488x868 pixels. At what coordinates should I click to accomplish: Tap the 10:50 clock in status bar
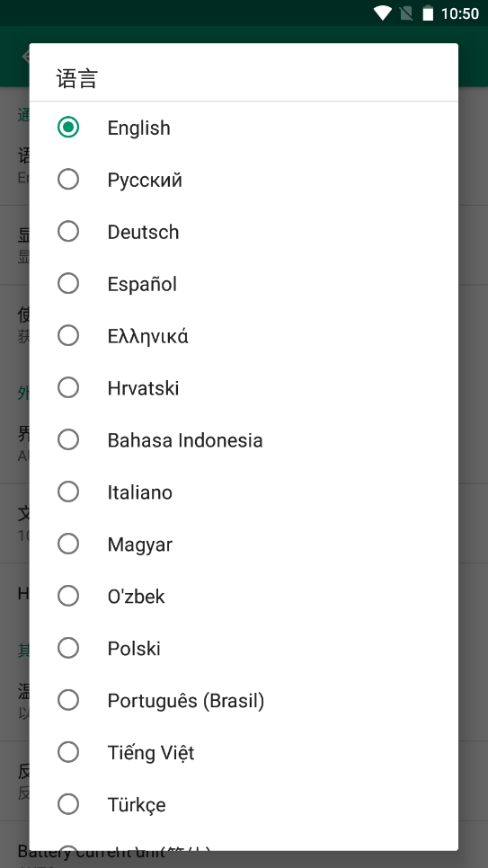pos(460,13)
